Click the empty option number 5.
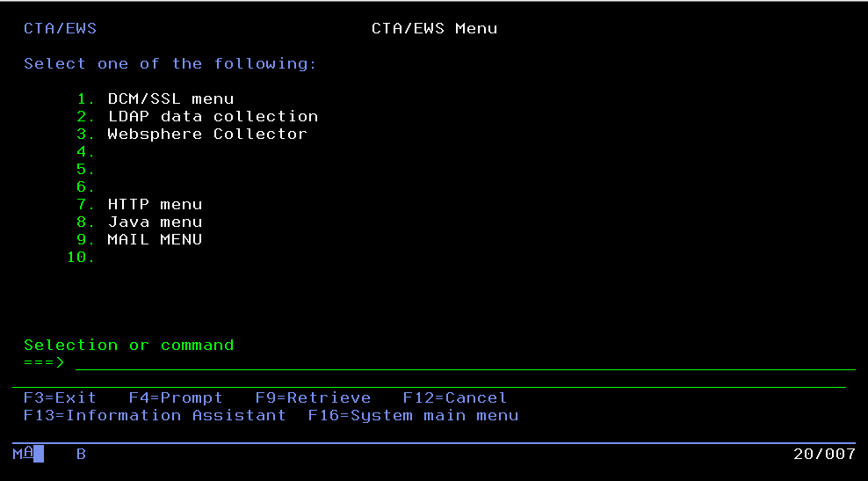 86,170
